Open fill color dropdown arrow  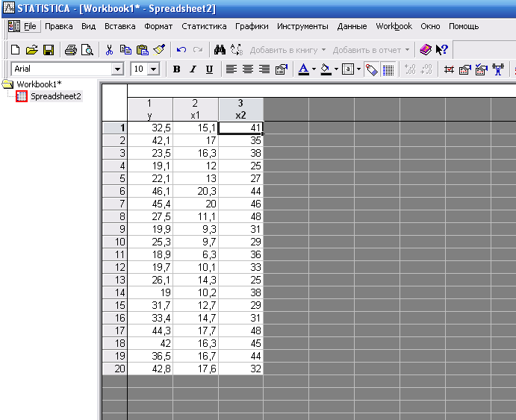tap(336, 69)
